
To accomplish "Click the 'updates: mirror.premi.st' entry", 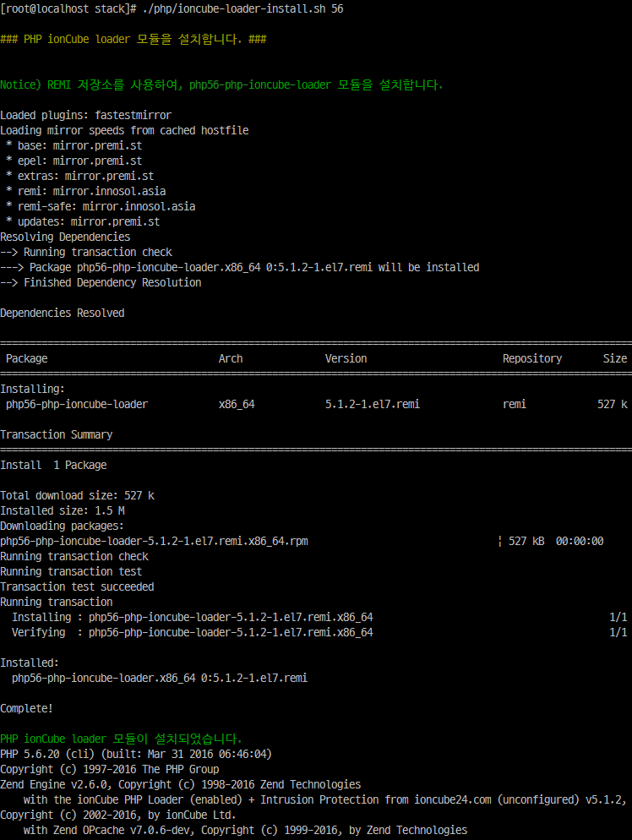I will [89, 221].
